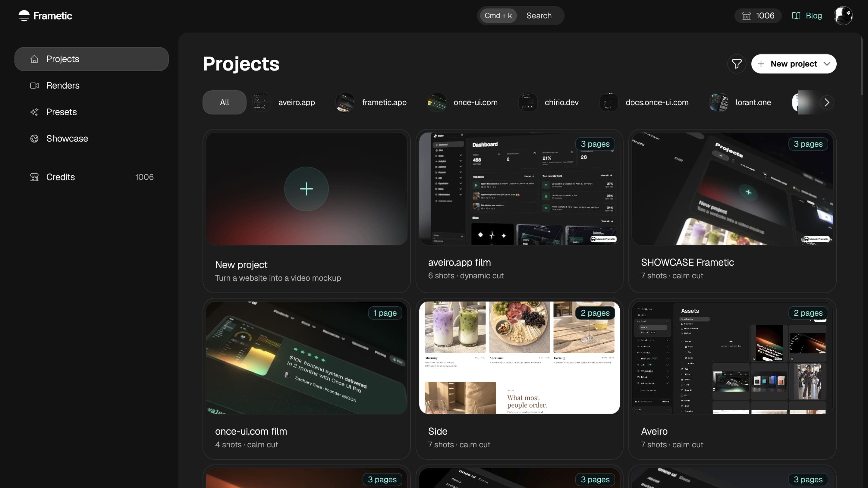Select the All filter tab
The width and height of the screenshot is (868, 488).
coord(225,102)
